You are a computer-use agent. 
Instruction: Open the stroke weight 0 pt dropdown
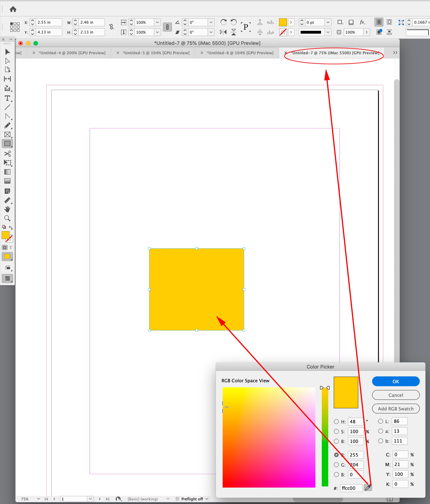328,22
